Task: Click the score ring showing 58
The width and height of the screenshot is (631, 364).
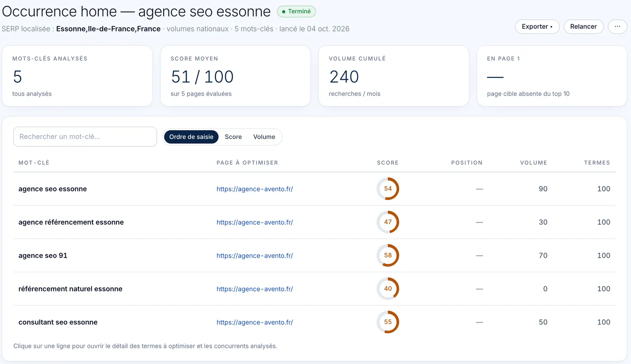Action: point(388,255)
